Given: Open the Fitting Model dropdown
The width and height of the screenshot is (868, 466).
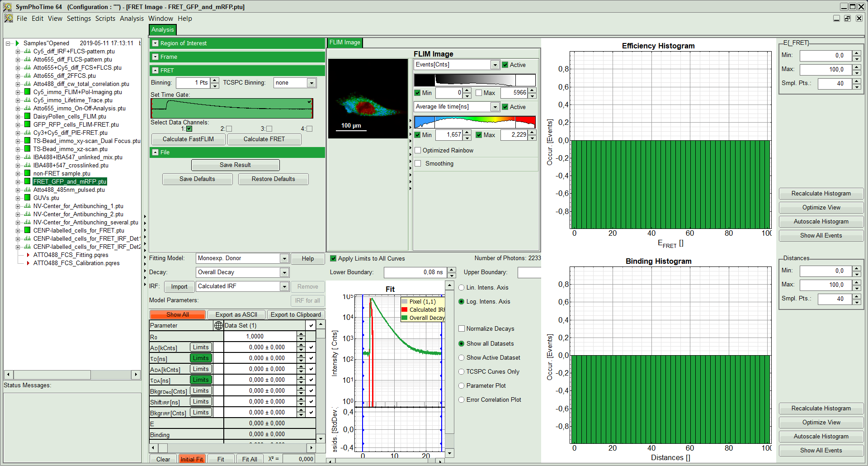Looking at the screenshot, I should point(284,259).
